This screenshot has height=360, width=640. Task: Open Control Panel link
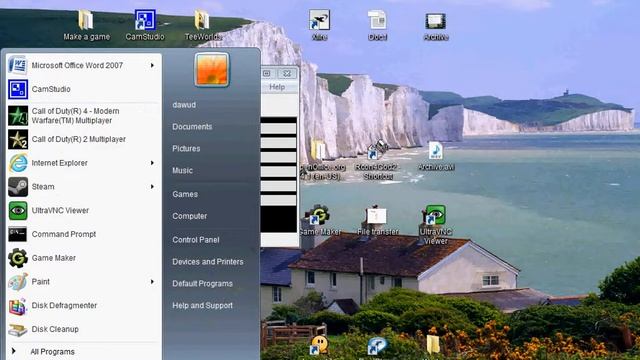[x=196, y=240]
